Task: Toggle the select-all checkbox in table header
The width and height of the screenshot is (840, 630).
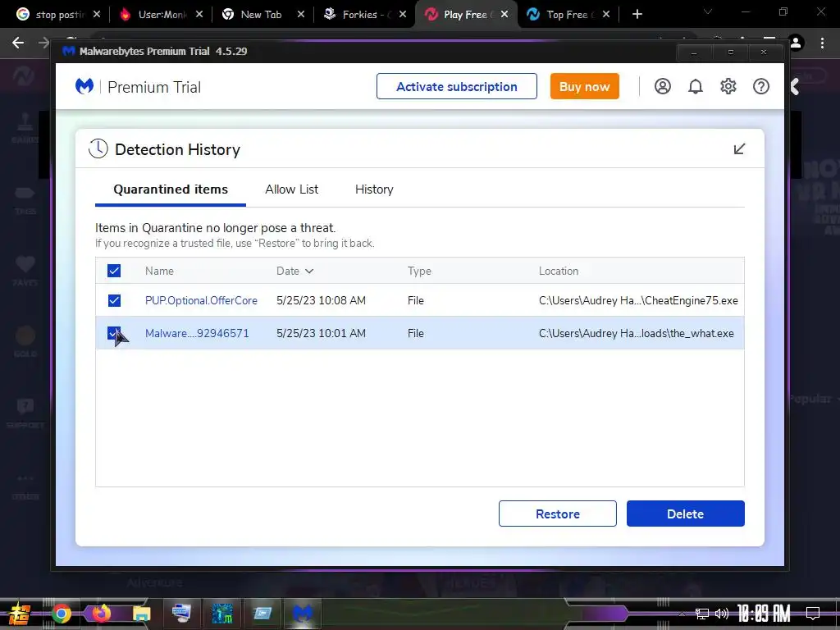Action: click(x=114, y=271)
